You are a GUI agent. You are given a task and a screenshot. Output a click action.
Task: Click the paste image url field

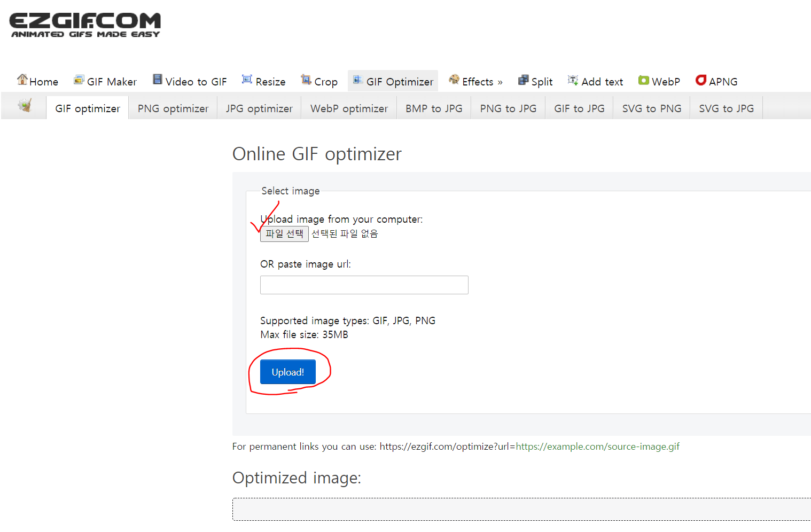click(x=364, y=285)
